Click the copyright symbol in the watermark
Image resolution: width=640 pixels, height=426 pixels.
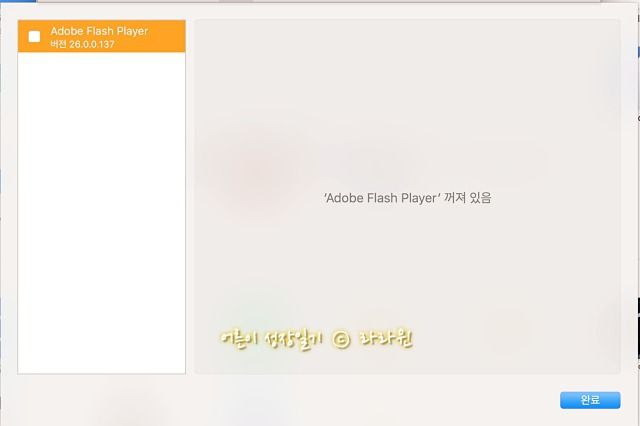pyautogui.click(x=341, y=339)
